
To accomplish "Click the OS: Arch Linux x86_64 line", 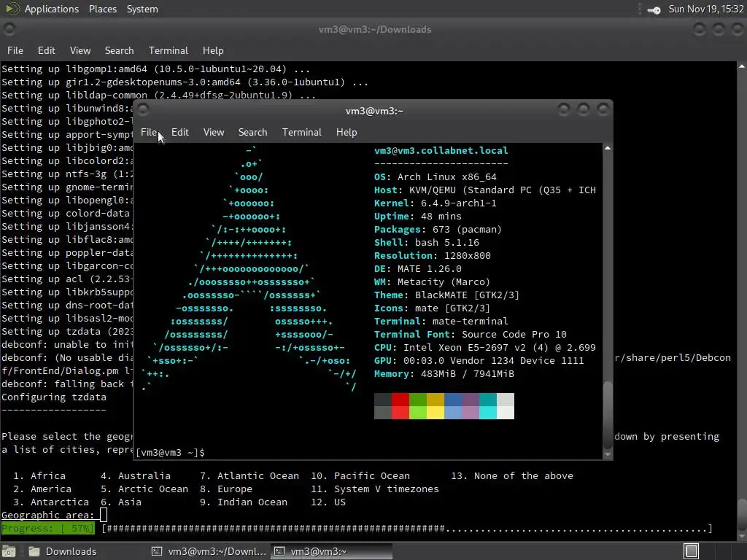I will pyautogui.click(x=435, y=176).
